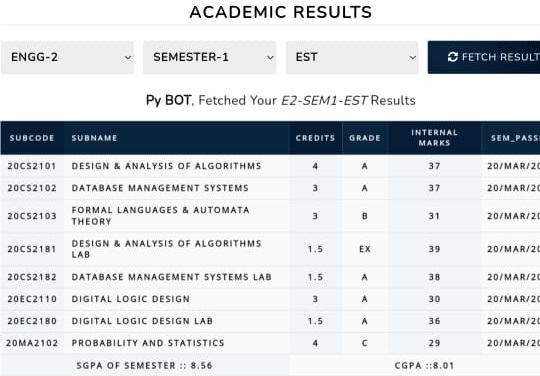Click the SUBCODE column header
Screen dimensions: 540x376
click(x=32, y=138)
